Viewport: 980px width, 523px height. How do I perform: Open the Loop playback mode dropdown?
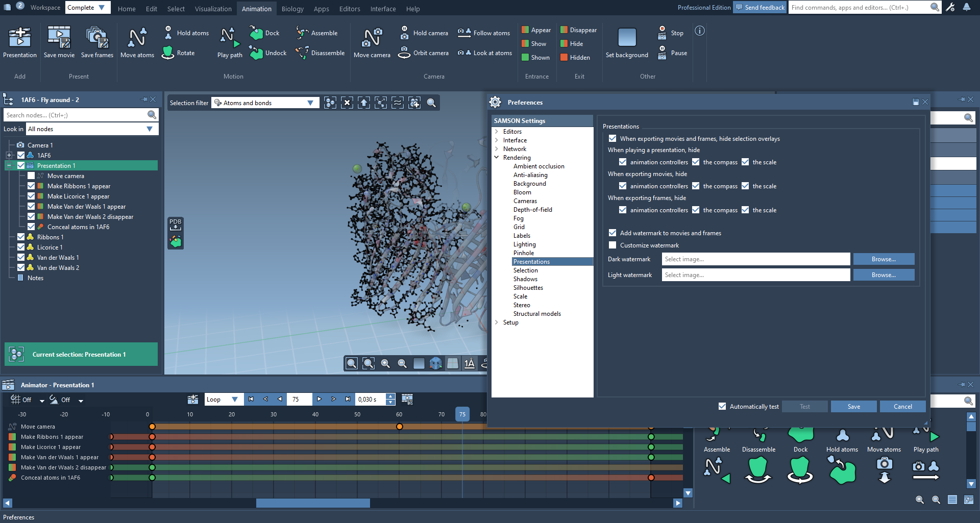point(223,400)
